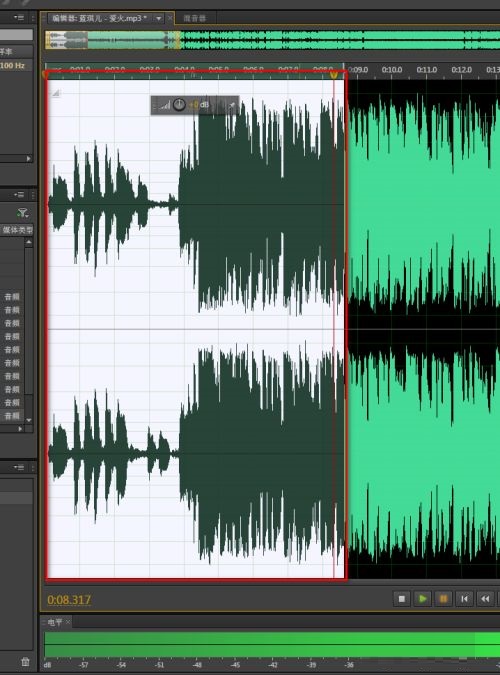Stop playback with the Stop button
The image size is (500, 675).
pos(401,599)
